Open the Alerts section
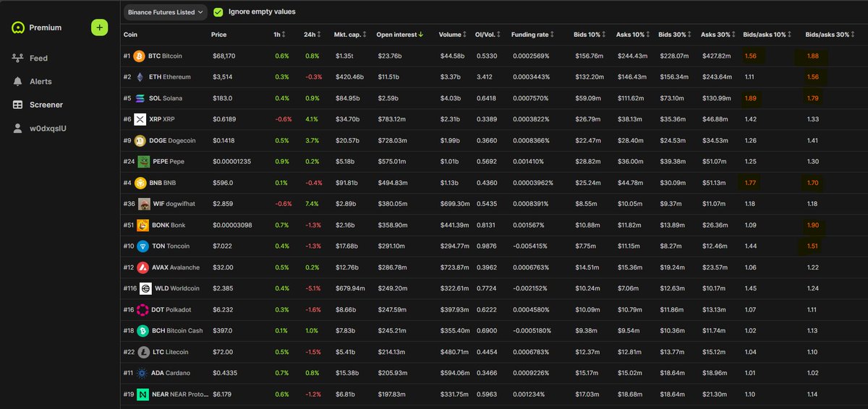This screenshot has height=409, width=868. tap(41, 82)
